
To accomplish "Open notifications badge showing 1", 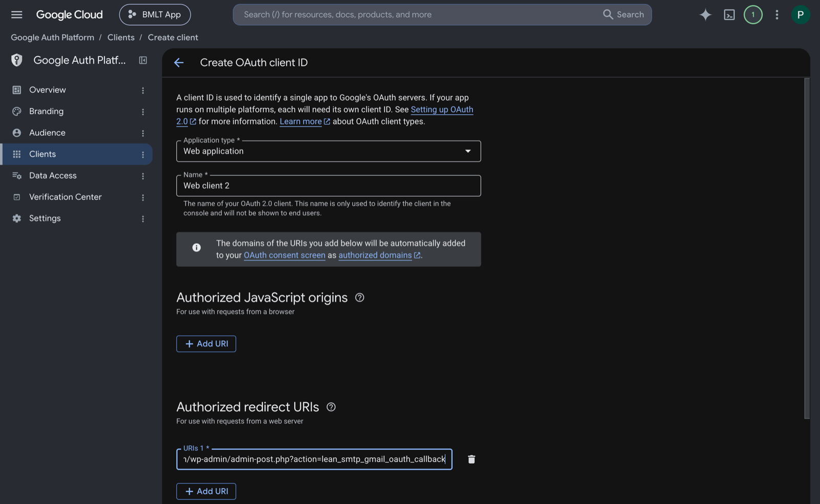I will pyautogui.click(x=753, y=15).
